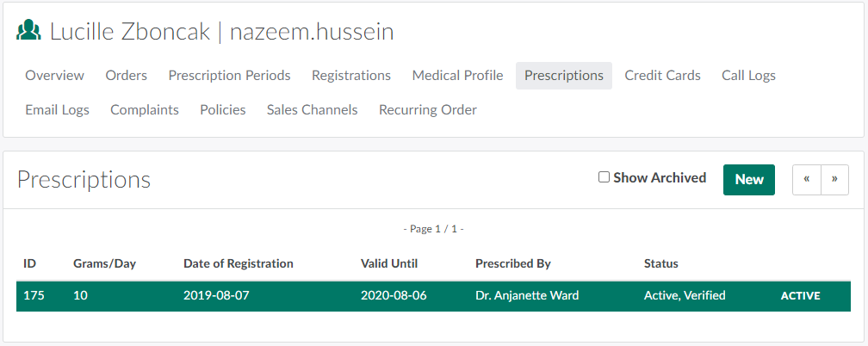
Task: View the Recurring Order tab
Action: pyautogui.click(x=428, y=110)
